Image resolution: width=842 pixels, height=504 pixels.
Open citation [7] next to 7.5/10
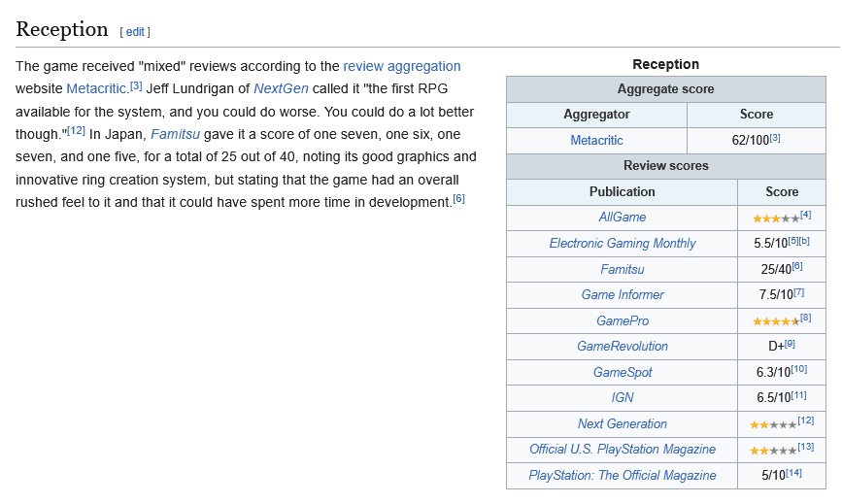pos(798,292)
